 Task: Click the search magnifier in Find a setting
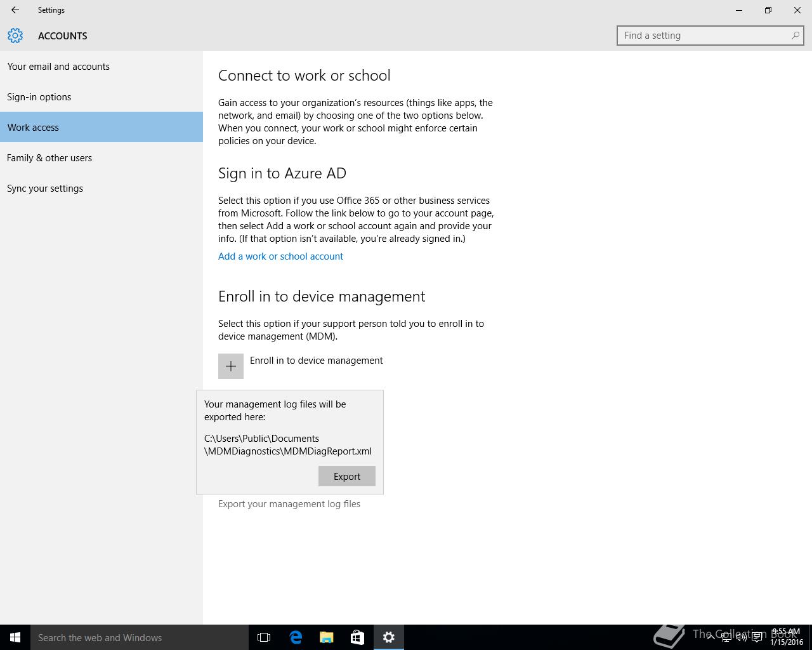795,36
